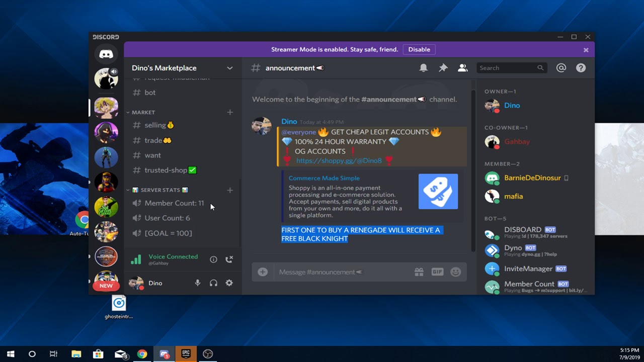Viewport: 644px width, 362px height.
Task: Open the Mail app on the taskbar
Action: (x=120, y=354)
